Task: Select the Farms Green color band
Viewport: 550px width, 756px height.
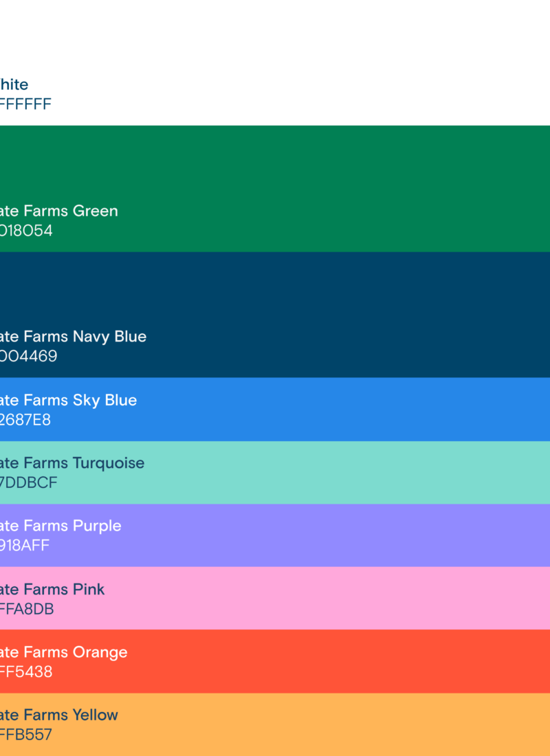Action: pyautogui.click(x=275, y=188)
